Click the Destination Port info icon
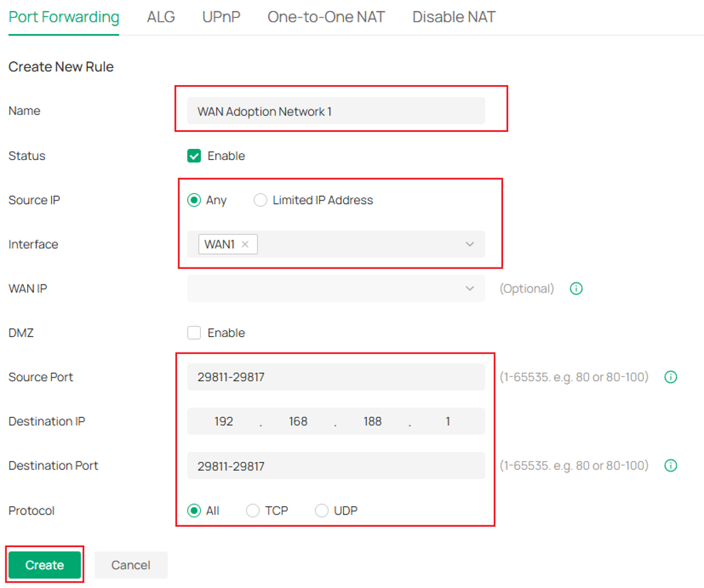The image size is (704, 588). 671,465
